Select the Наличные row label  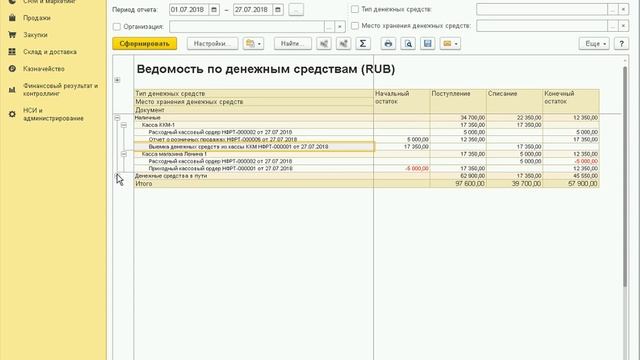tap(147, 118)
